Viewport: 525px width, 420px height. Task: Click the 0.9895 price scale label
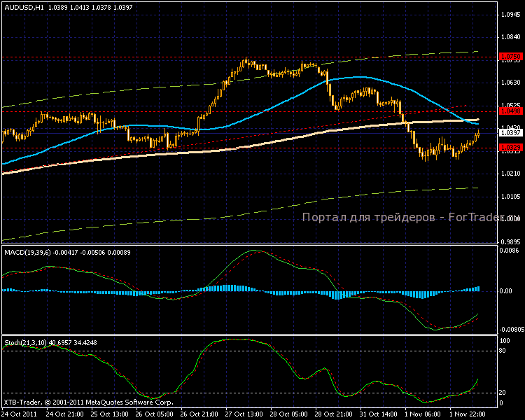pyautogui.click(x=511, y=241)
